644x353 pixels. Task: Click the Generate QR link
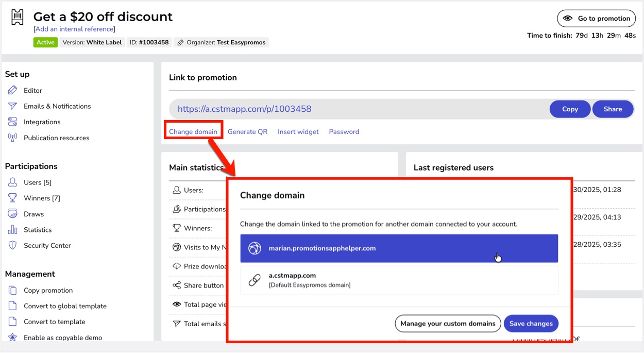[247, 132]
